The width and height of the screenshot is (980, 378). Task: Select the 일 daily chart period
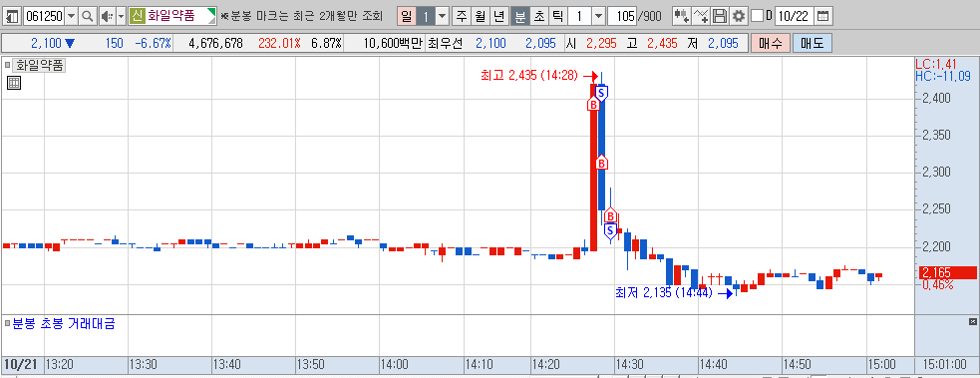point(406,16)
